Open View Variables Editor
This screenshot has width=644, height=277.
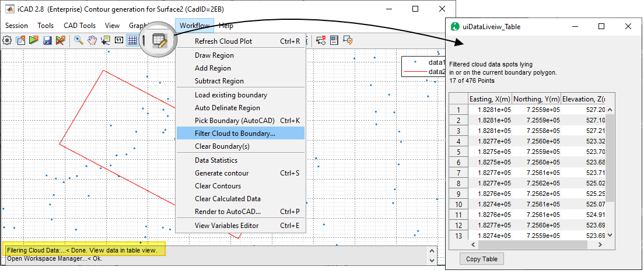pos(241,225)
